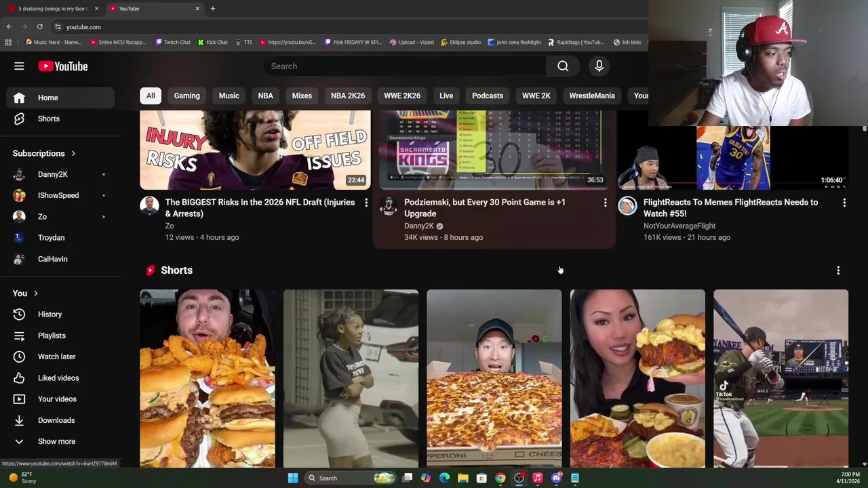Select the NBA filter chip
The height and width of the screenshot is (488, 868).
(265, 96)
